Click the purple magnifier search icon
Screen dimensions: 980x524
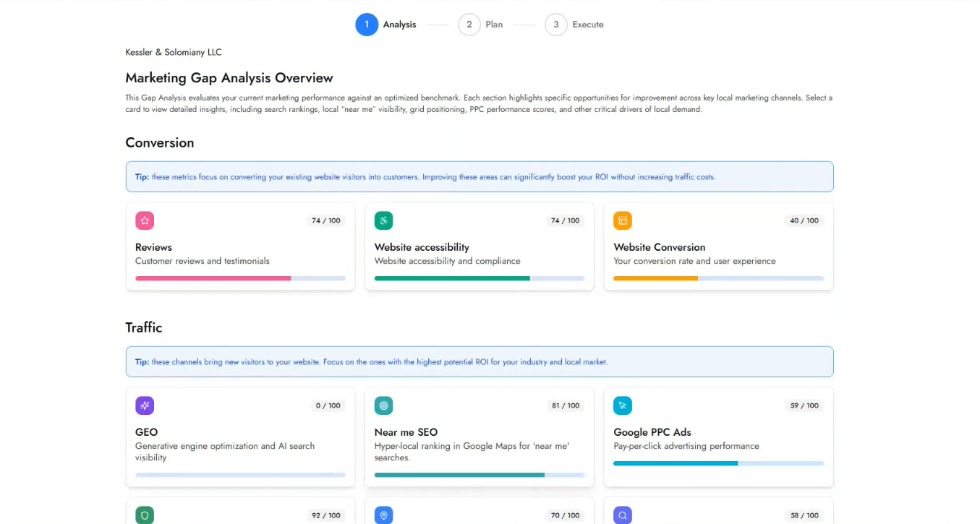[x=623, y=515]
